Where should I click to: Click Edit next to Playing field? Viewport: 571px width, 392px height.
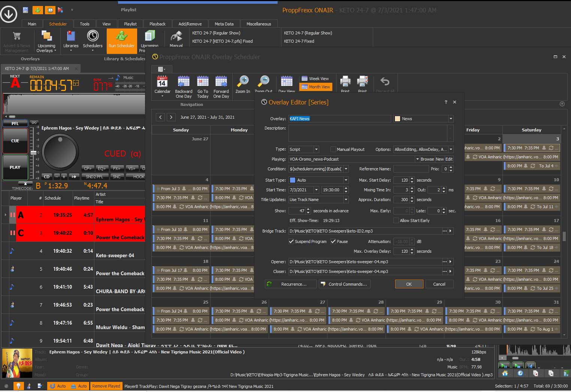pos(449,159)
